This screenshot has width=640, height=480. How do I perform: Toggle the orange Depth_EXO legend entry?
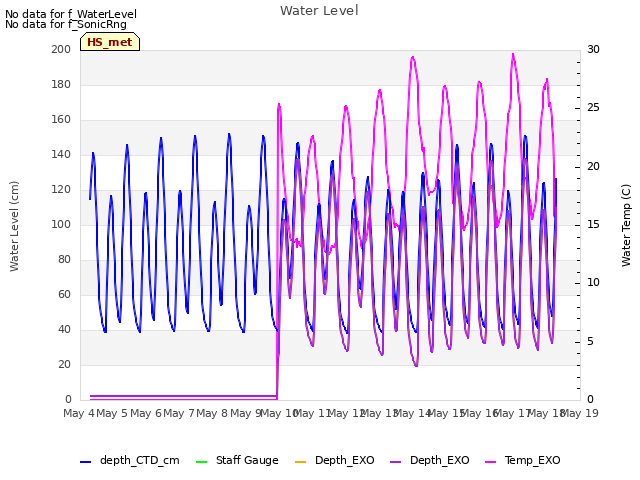pos(334,460)
